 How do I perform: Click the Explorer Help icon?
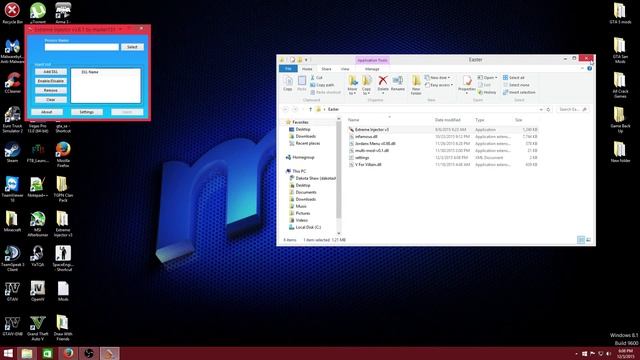(589, 69)
